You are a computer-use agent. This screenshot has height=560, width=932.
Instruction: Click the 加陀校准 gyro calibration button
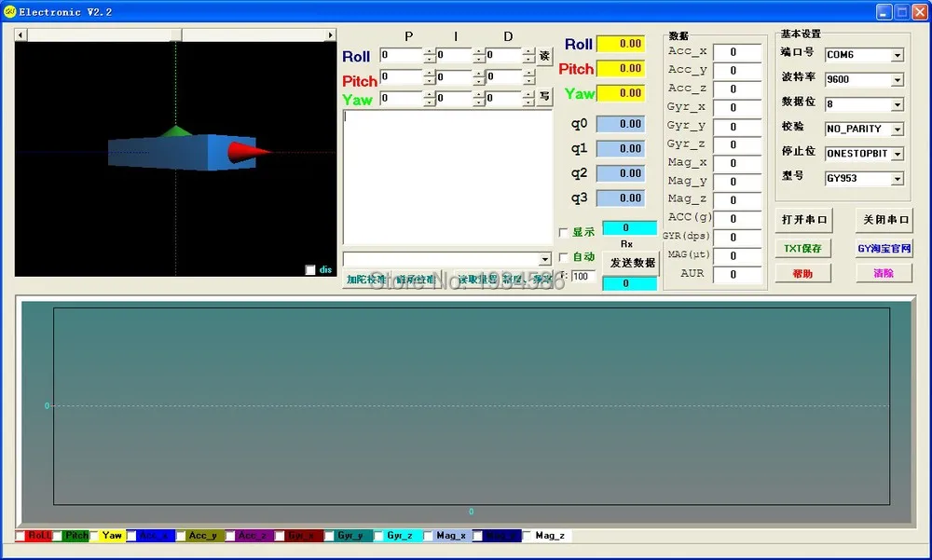tap(365, 279)
